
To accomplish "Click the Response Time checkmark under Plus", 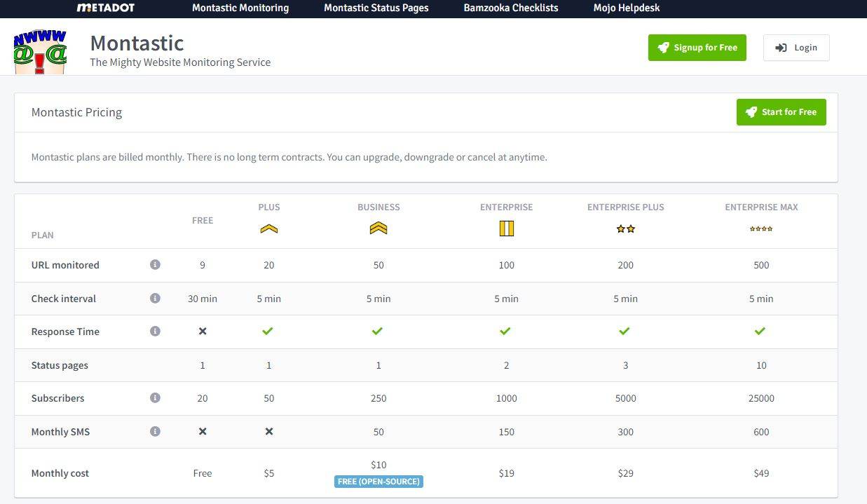I will coord(268,331).
